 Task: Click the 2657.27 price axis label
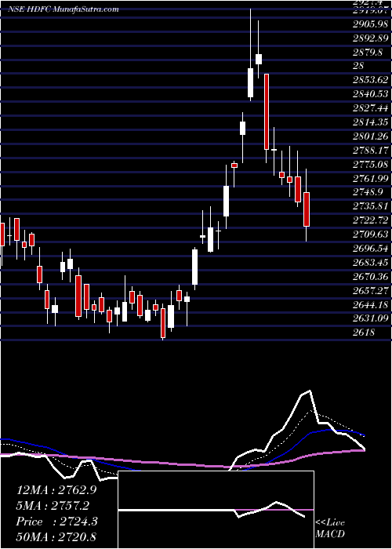[x=371, y=291]
